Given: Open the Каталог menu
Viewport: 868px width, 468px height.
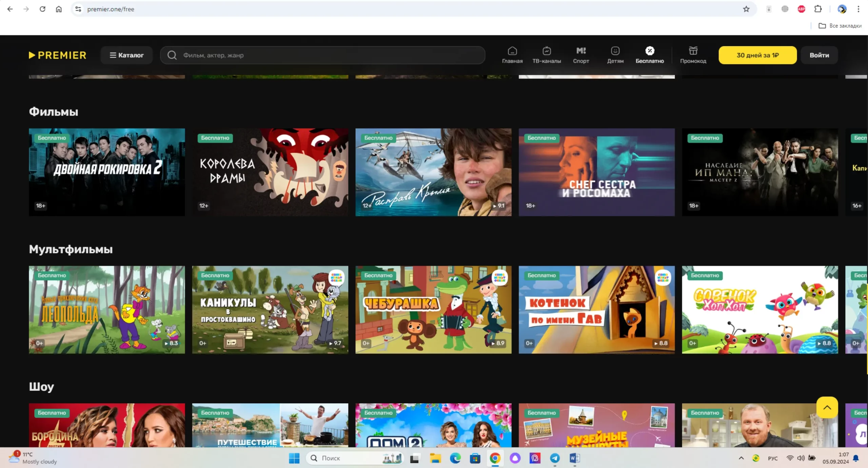Looking at the screenshot, I should [126, 55].
